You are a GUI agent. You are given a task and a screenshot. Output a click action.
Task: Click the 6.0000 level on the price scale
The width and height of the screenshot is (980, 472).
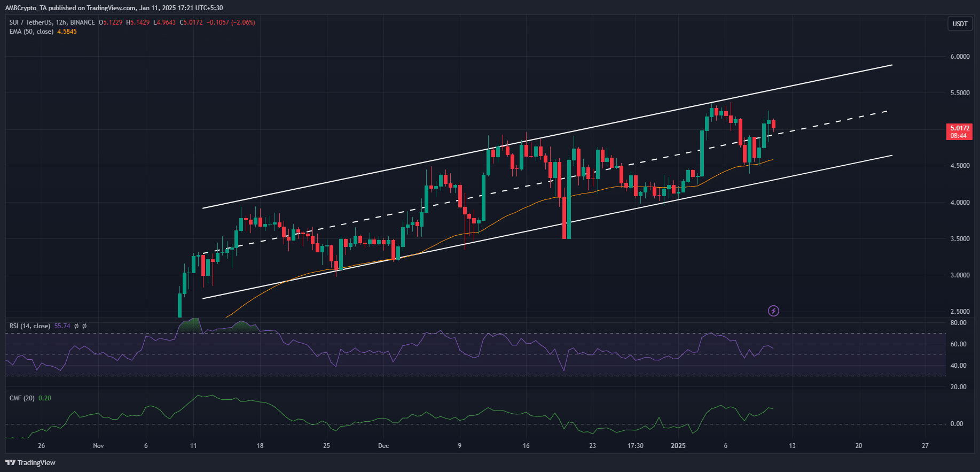(960, 57)
